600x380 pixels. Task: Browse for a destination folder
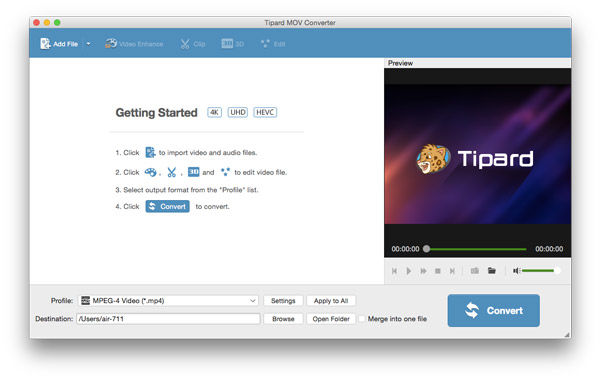[x=283, y=319]
